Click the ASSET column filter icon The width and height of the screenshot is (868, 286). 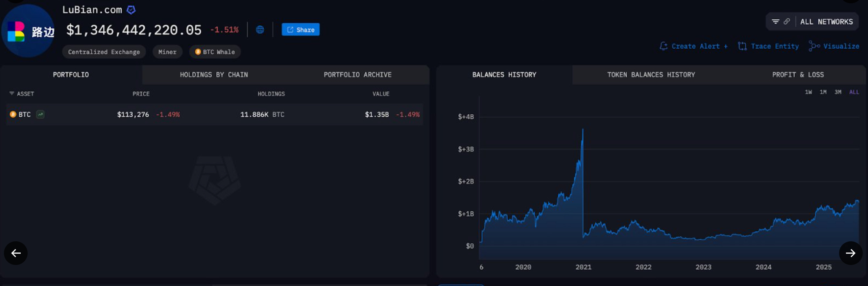12,93
